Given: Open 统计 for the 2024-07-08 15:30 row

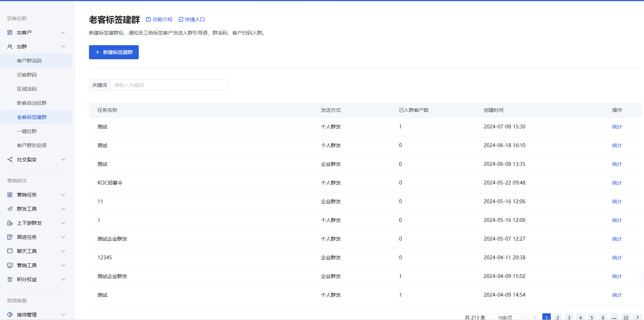Looking at the screenshot, I should coord(617,127).
